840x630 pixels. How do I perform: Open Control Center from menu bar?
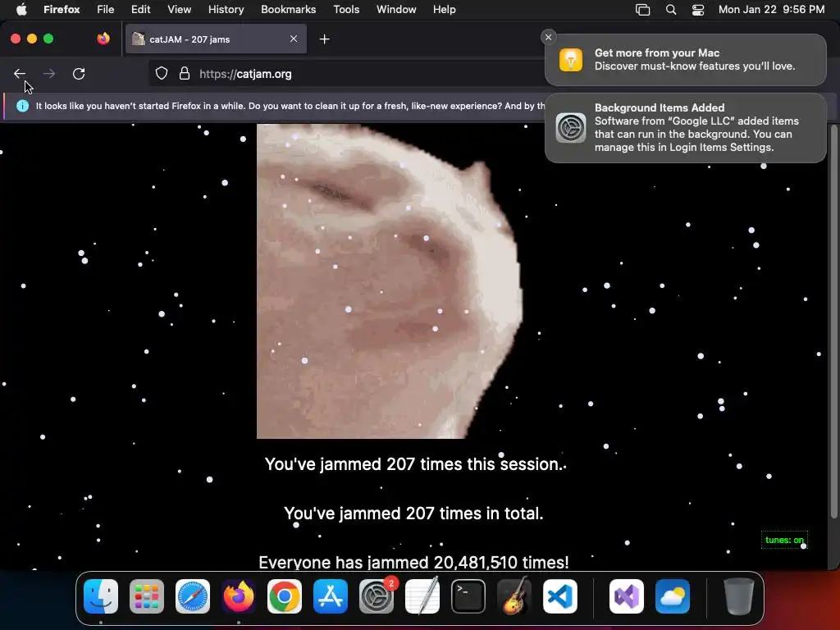click(x=698, y=10)
